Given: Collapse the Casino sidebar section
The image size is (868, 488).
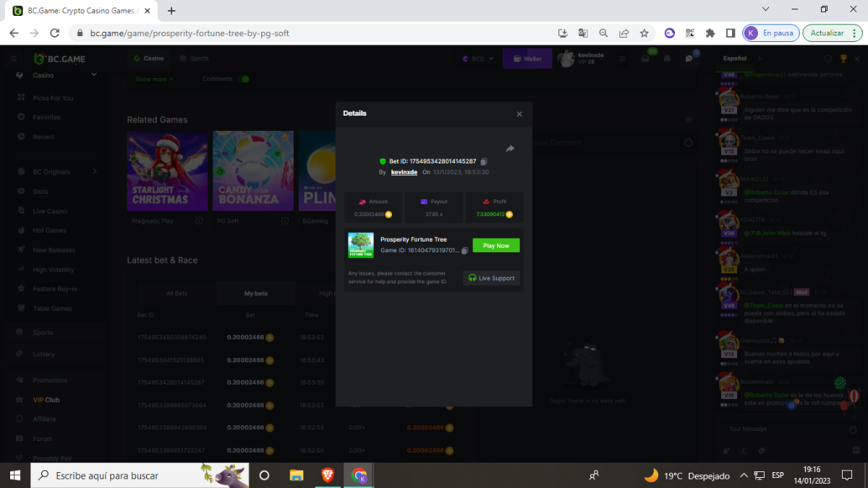Looking at the screenshot, I should [94, 75].
